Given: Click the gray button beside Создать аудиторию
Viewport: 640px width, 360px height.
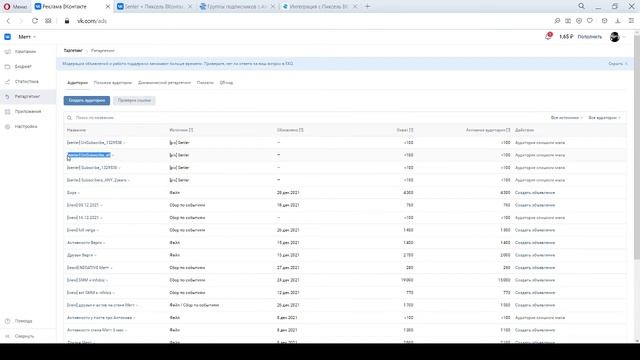Looking at the screenshot, I should tap(134, 100).
